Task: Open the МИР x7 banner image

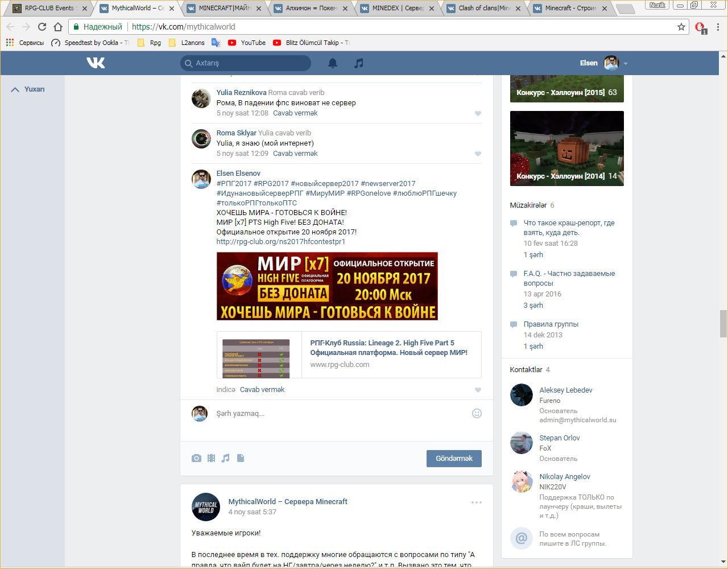Action: tap(327, 286)
